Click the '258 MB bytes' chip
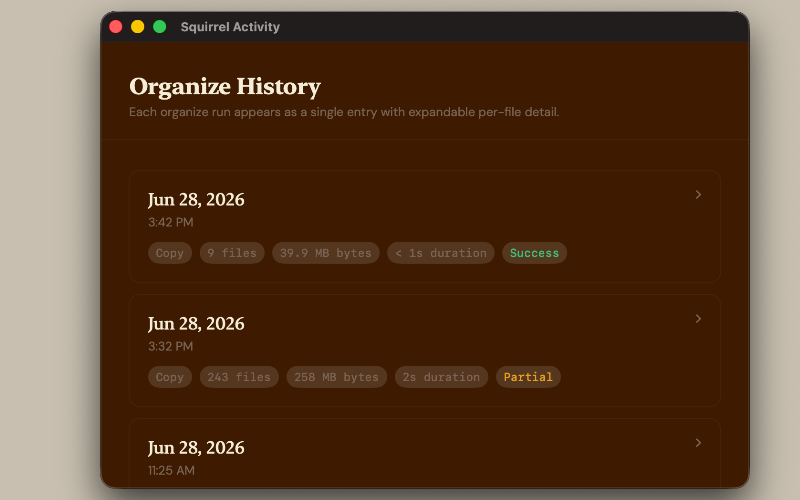Image resolution: width=800 pixels, height=500 pixels. (x=336, y=377)
